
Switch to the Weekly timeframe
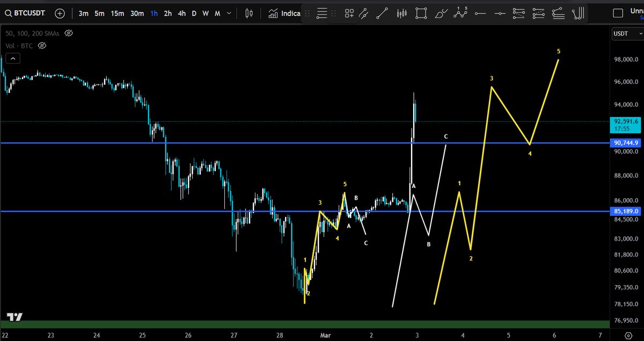[205, 13]
